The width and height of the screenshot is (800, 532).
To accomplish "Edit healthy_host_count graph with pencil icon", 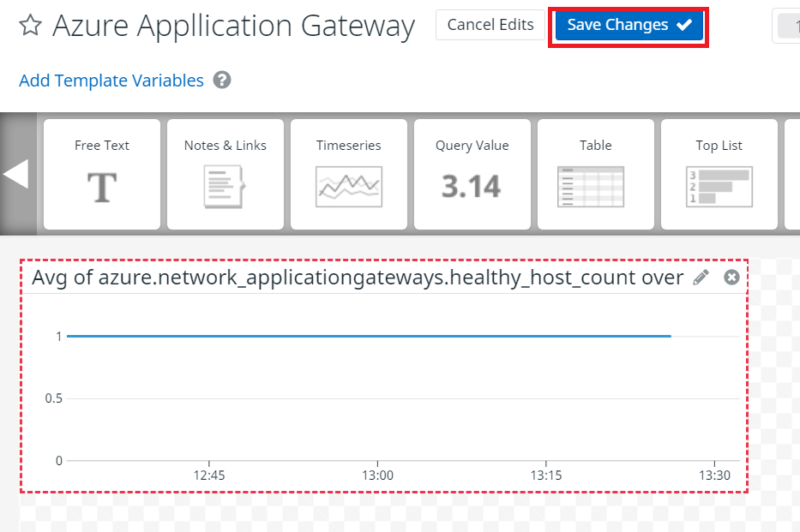I will (x=701, y=278).
